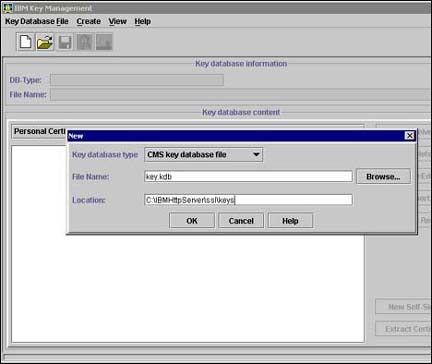
Task: Click the File Name field containing key.kdb
Action: (x=248, y=176)
